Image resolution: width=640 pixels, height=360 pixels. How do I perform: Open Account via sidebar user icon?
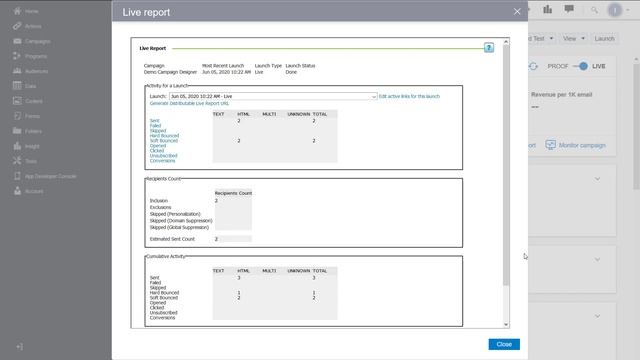pyautogui.click(x=17, y=191)
